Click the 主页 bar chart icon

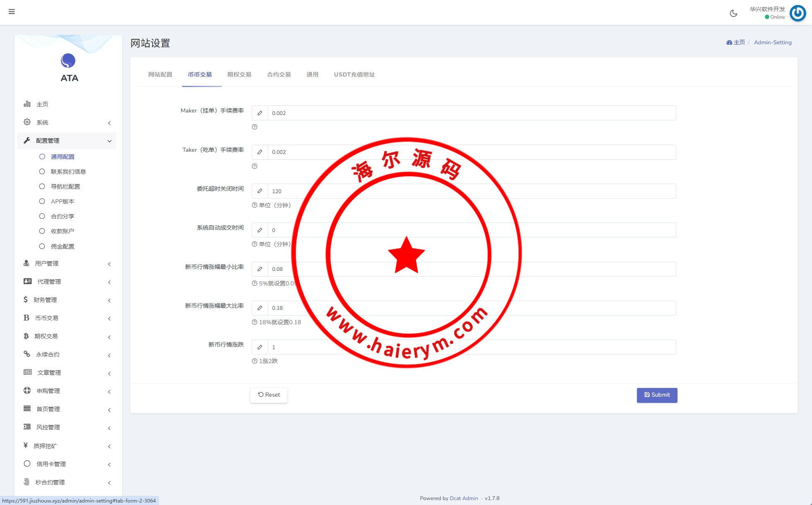click(x=27, y=104)
